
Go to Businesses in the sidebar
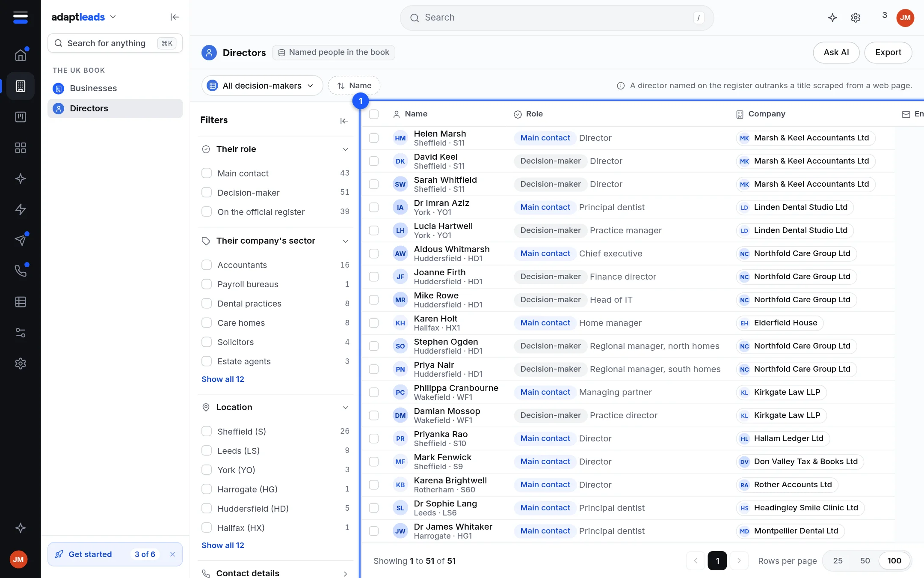pyautogui.click(x=115, y=88)
